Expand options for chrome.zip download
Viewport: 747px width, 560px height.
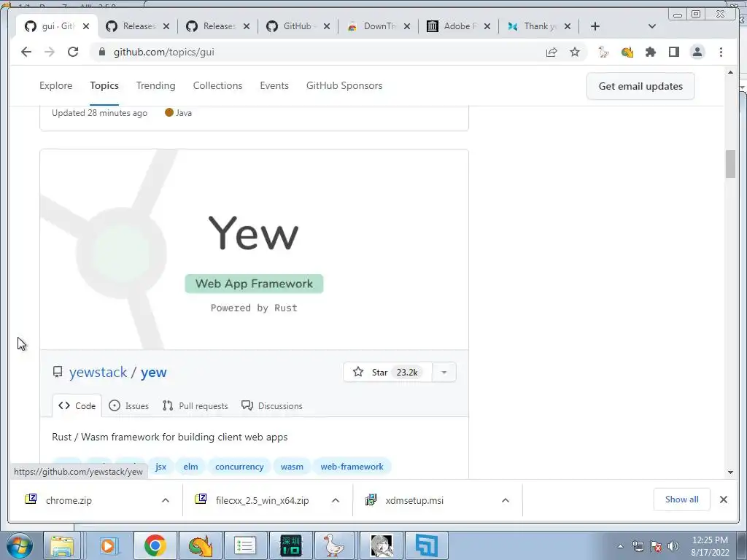166,500
